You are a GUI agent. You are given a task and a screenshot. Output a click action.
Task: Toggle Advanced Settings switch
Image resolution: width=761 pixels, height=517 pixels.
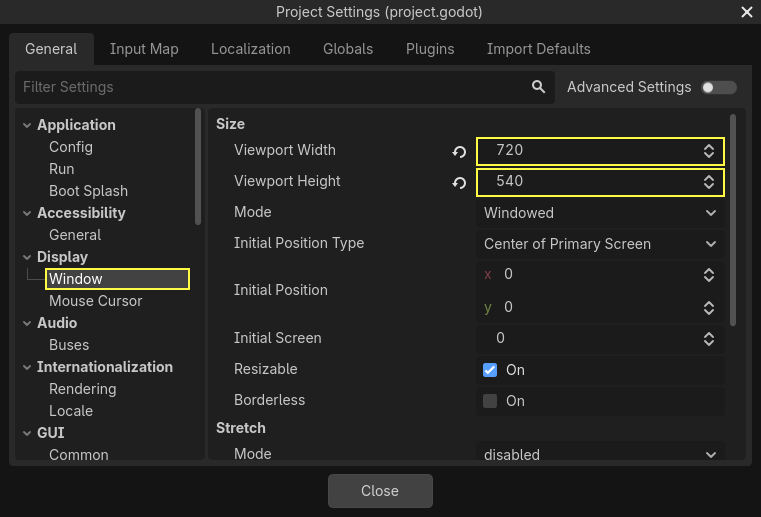coord(719,87)
